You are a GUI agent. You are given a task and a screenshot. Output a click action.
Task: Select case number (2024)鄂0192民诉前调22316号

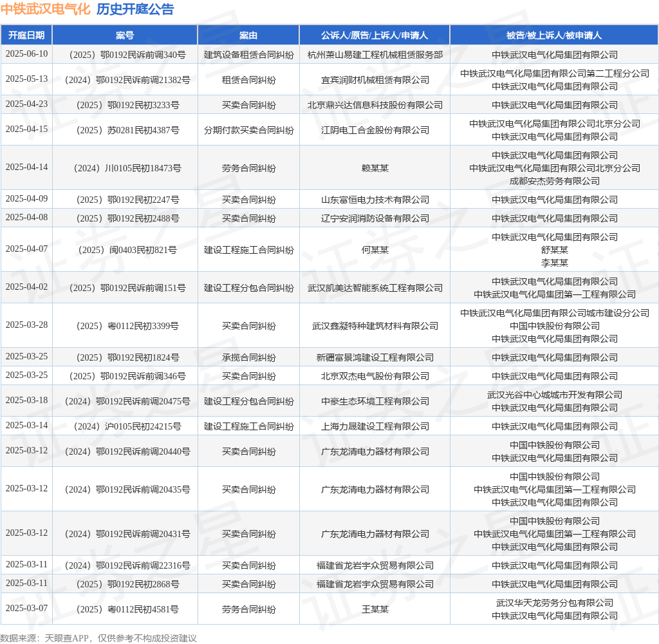pyautogui.click(x=125, y=565)
